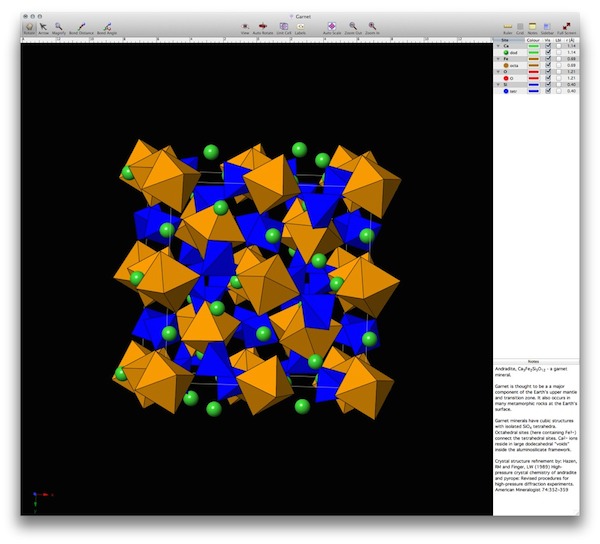Toggle visibility checkbox for Fe site
The image size is (600, 544).
549,60
